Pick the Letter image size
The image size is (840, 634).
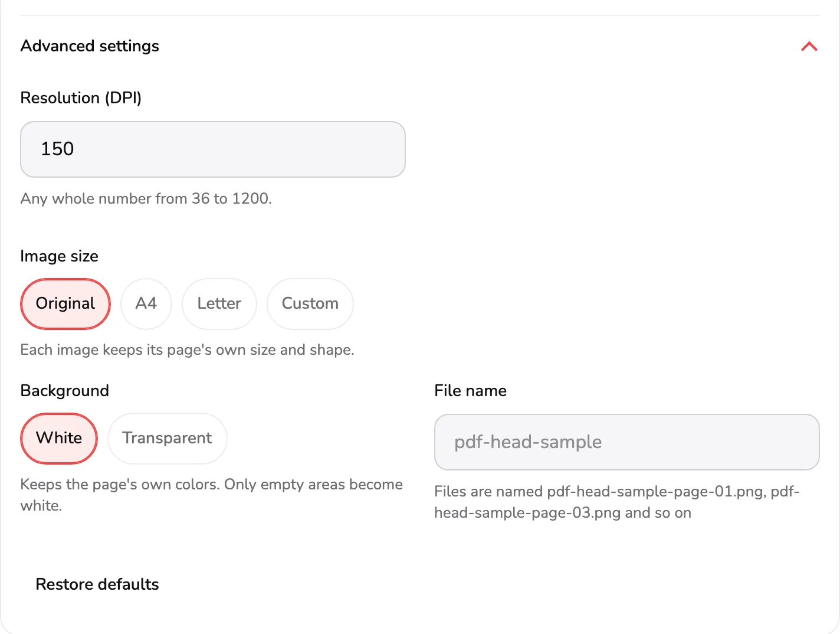[219, 304]
